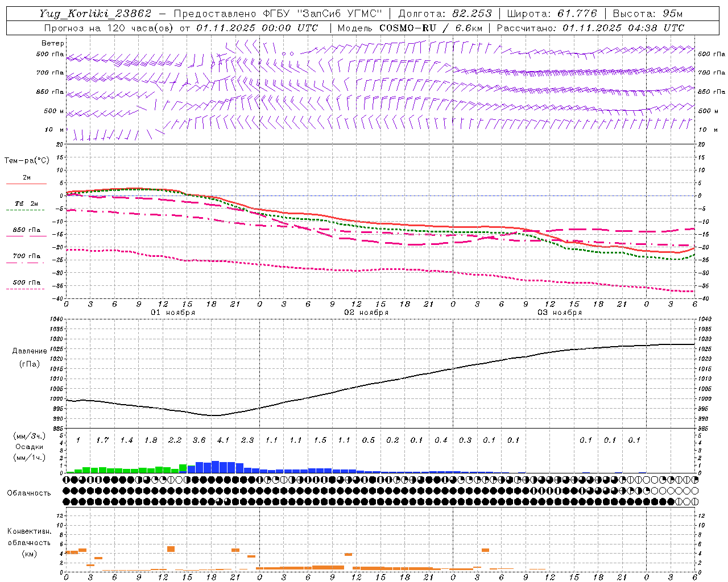Click the precipitation value 0.5

pyautogui.click(x=368, y=440)
